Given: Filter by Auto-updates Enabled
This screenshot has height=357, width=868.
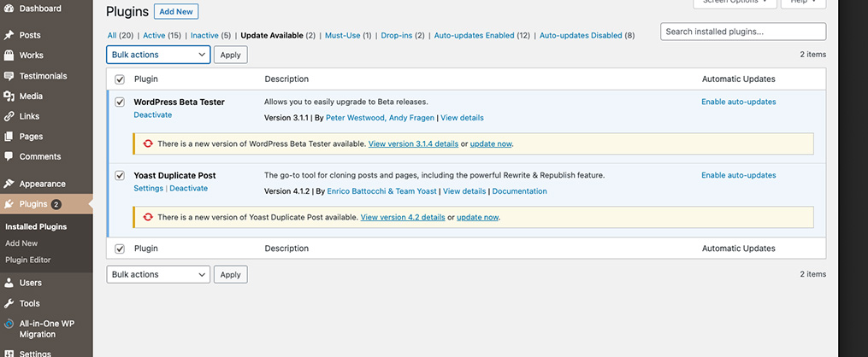Looking at the screenshot, I should 474,35.
